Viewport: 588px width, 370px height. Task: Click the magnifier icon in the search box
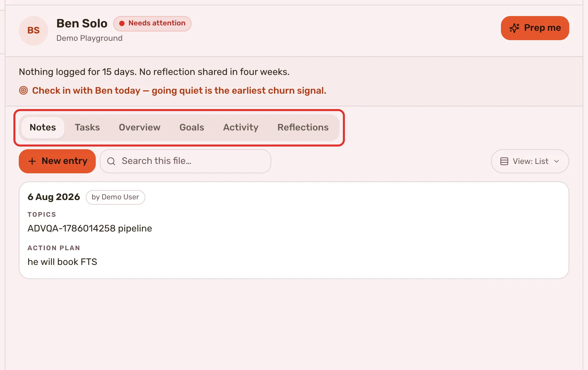pyautogui.click(x=111, y=161)
